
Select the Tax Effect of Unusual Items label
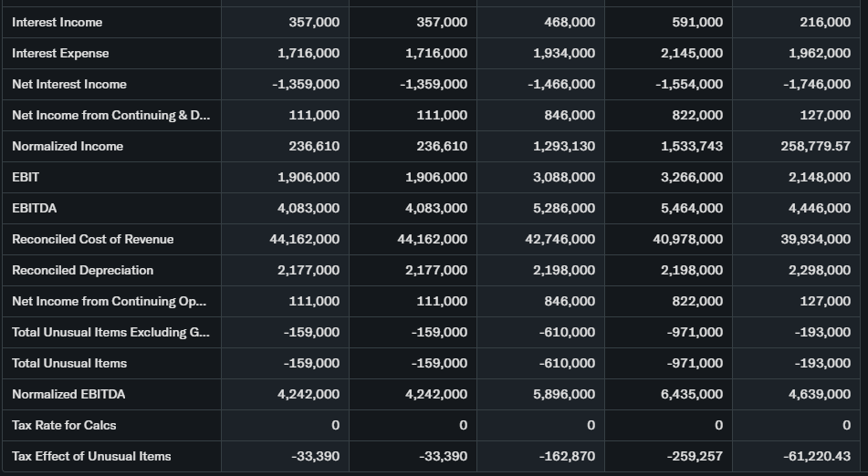(91, 456)
